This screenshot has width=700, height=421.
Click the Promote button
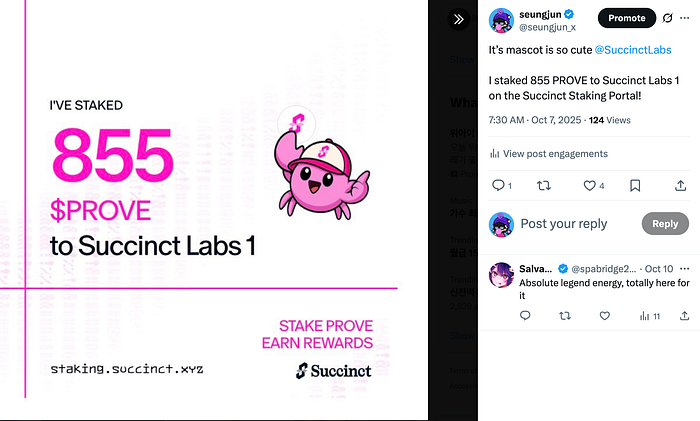tap(626, 18)
